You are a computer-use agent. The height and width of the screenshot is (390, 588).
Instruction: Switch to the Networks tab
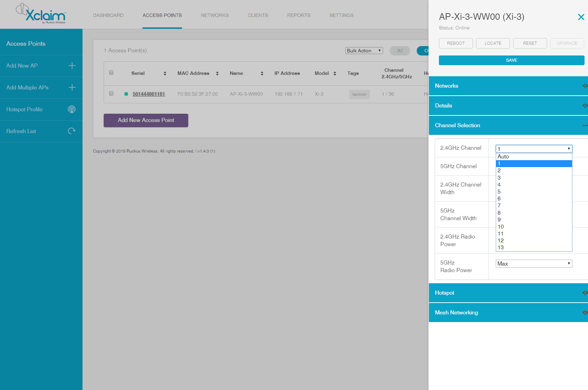click(x=215, y=15)
